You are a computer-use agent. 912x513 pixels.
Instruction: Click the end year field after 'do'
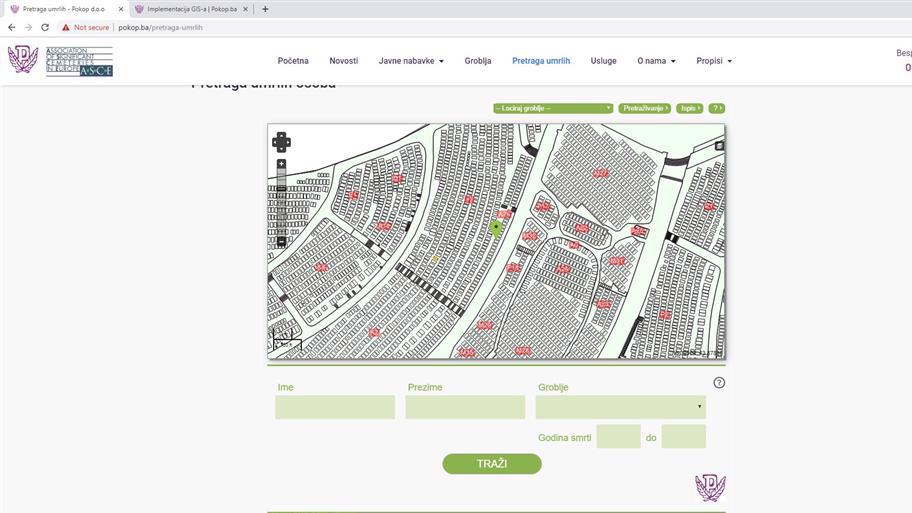point(684,436)
